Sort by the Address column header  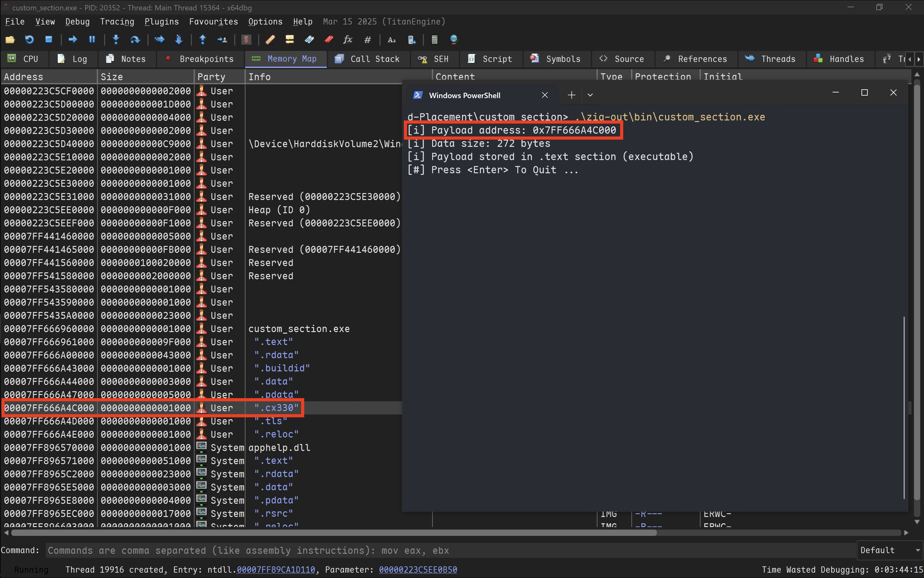pyautogui.click(x=49, y=77)
